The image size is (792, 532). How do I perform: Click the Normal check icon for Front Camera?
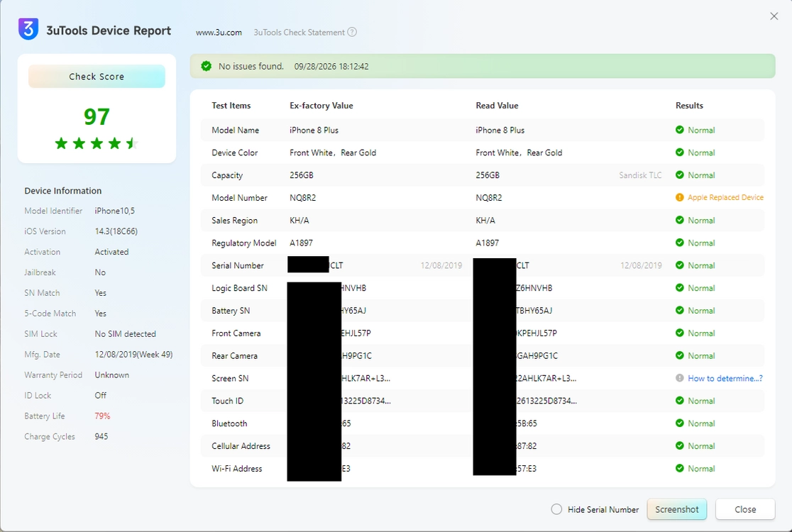click(679, 333)
